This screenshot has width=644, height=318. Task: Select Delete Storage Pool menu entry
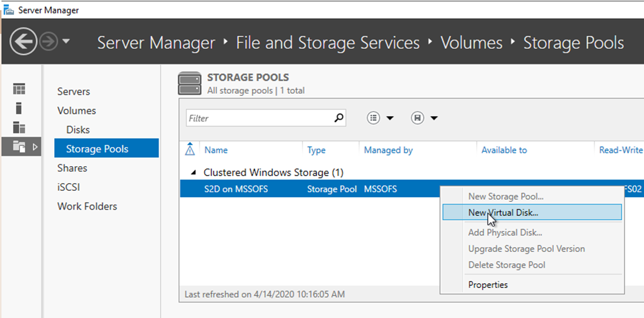click(506, 265)
